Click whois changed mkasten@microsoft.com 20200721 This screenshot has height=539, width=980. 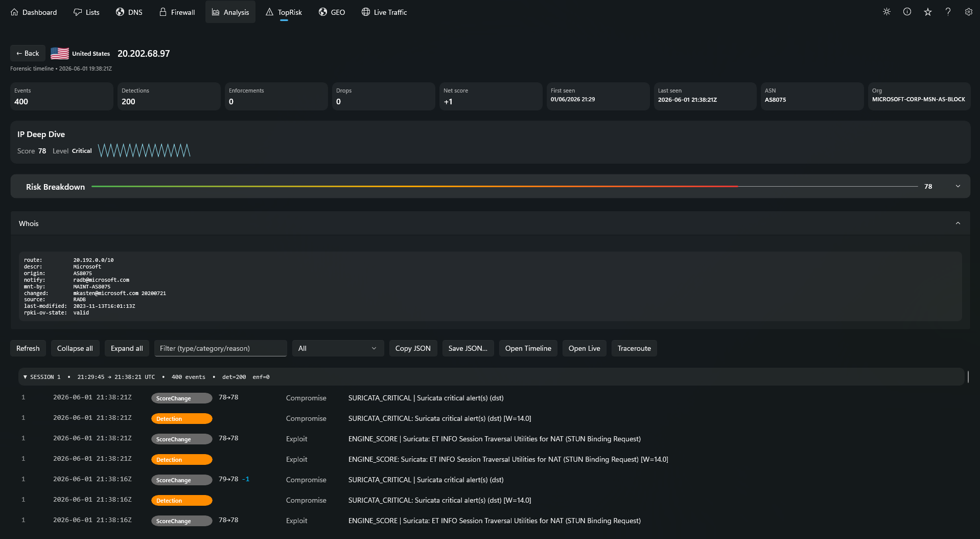coord(120,293)
